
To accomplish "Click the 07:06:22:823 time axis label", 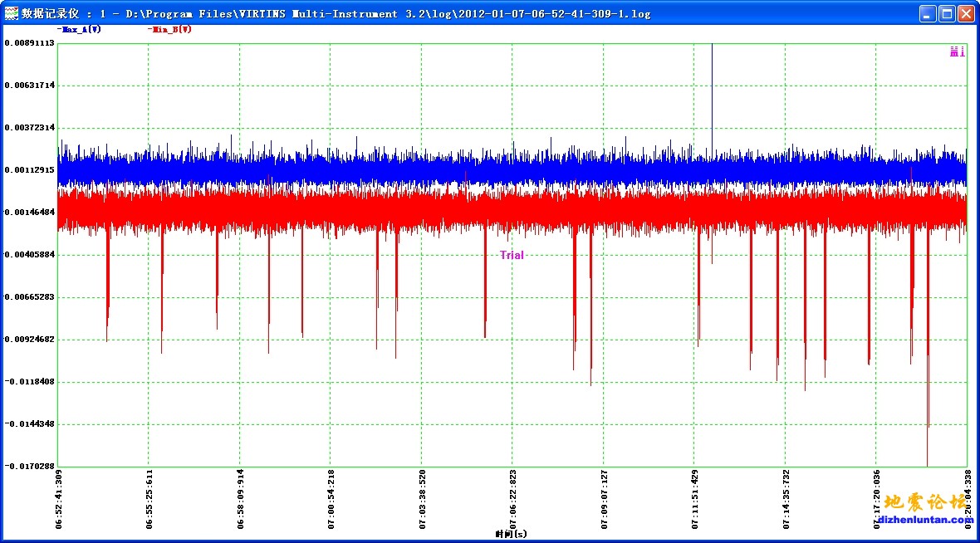I will point(513,499).
